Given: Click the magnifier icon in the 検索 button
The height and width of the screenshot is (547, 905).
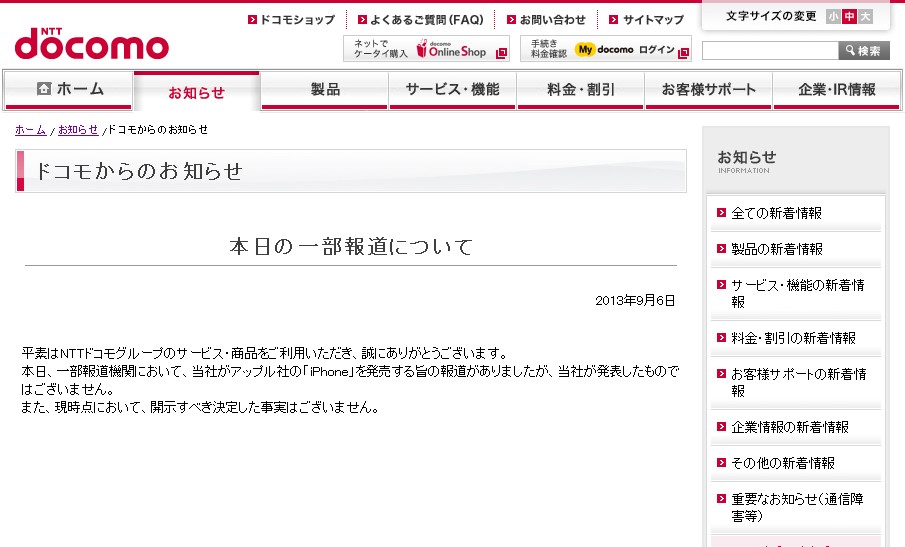Looking at the screenshot, I should [850, 50].
